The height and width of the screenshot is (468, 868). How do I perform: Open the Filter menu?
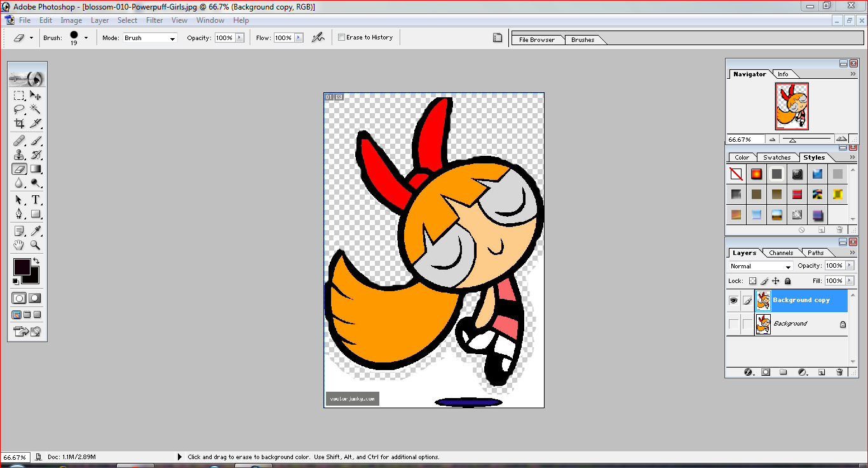click(154, 20)
